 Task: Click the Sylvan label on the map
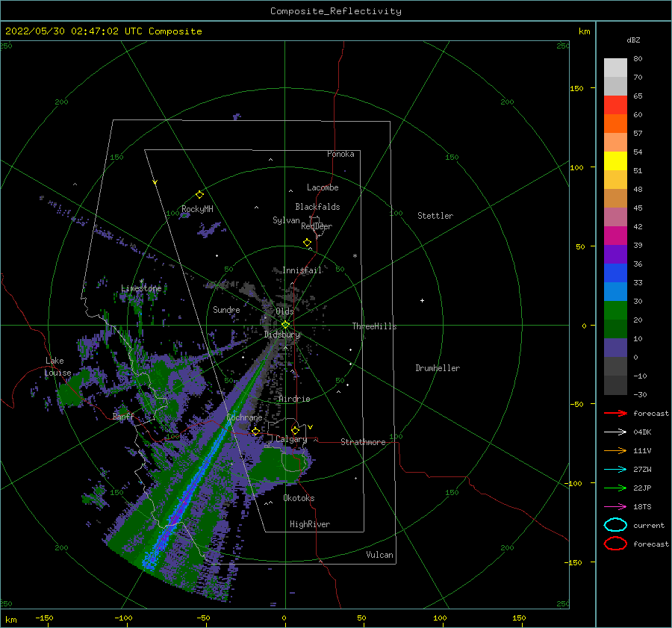click(286, 220)
